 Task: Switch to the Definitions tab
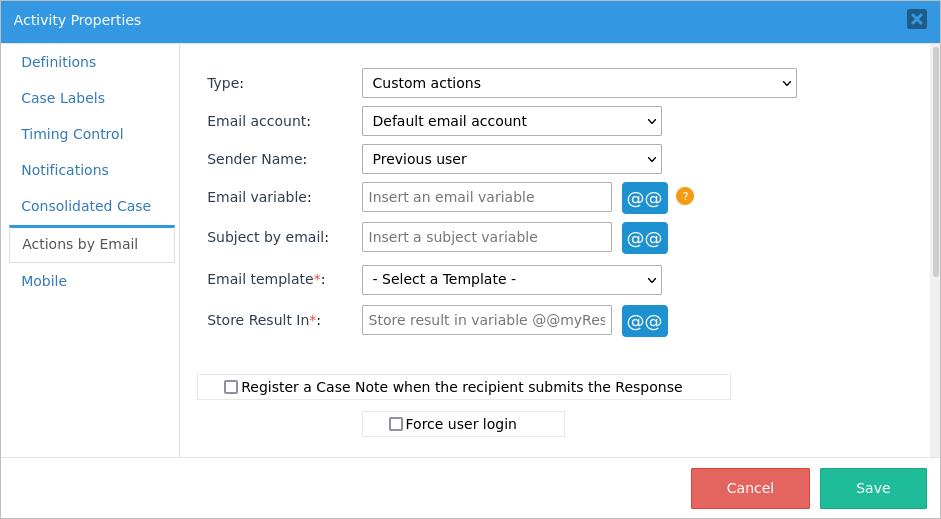(x=59, y=62)
